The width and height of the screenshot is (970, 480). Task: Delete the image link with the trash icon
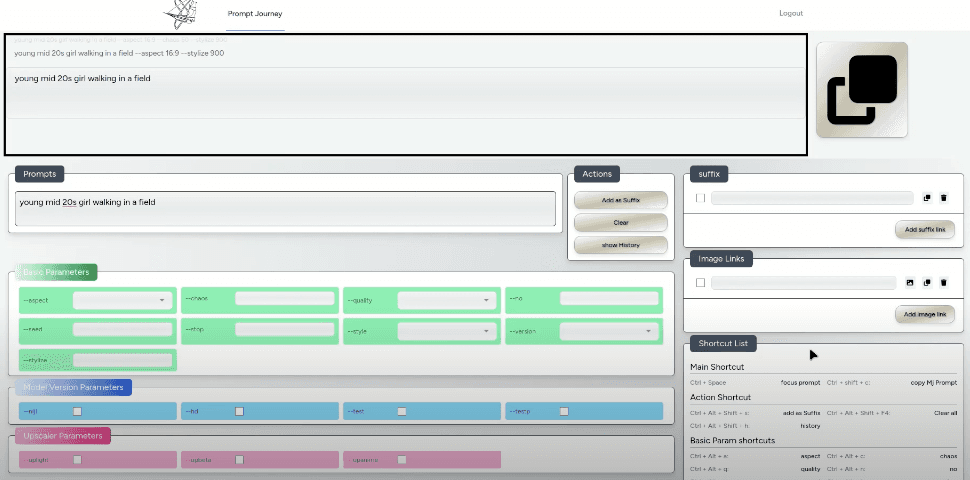(943, 283)
